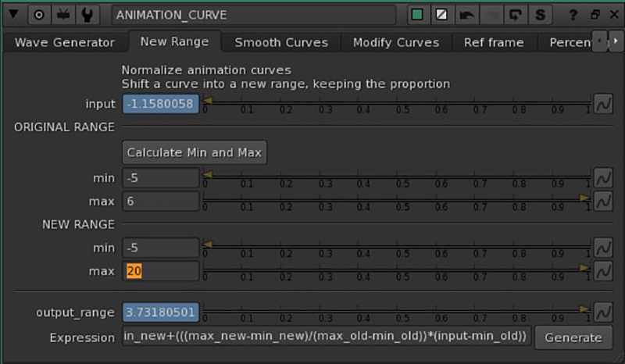Switch to the Wave Generator tab
The height and width of the screenshot is (364, 625).
tap(65, 42)
